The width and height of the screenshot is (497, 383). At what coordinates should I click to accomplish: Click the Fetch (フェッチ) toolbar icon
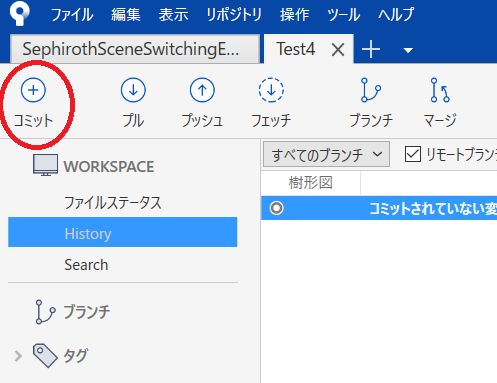point(271,90)
